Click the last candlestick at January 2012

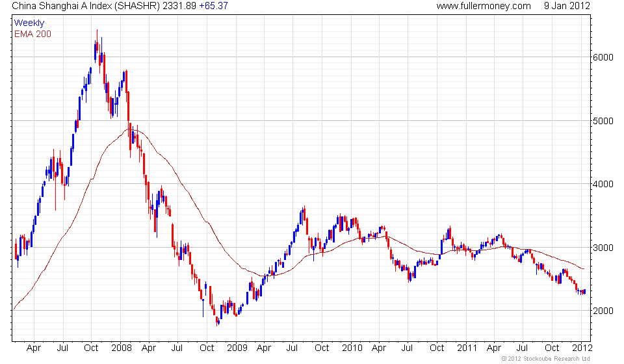[584, 292]
